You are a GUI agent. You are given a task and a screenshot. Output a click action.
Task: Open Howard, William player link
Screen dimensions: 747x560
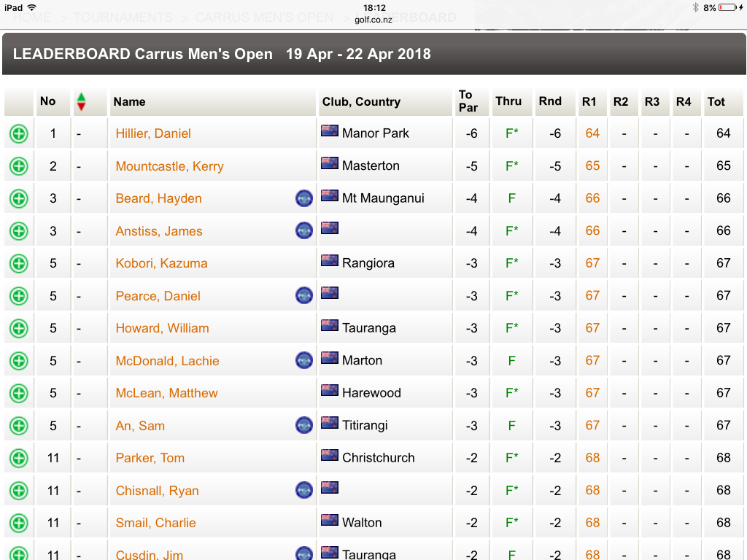click(x=163, y=328)
